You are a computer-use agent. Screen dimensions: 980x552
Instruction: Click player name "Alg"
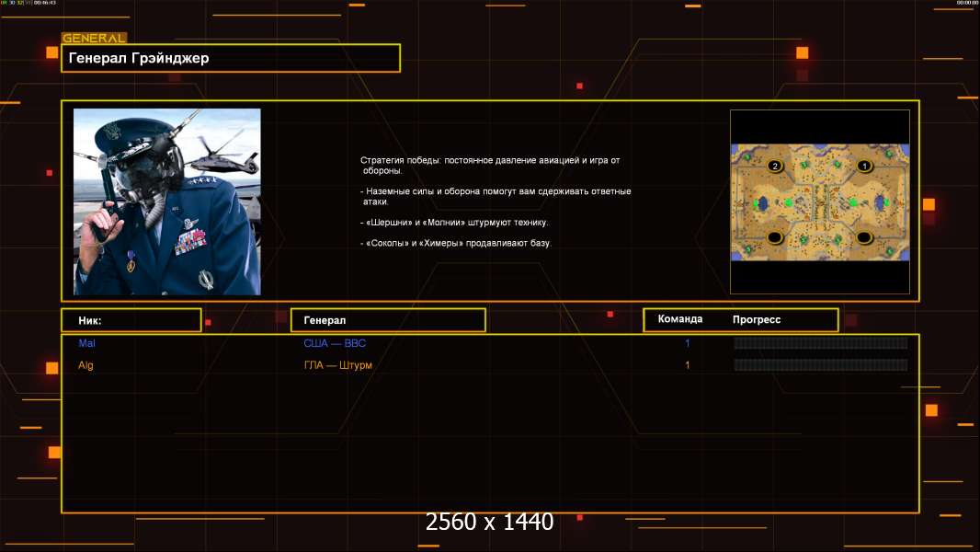[x=85, y=365]
